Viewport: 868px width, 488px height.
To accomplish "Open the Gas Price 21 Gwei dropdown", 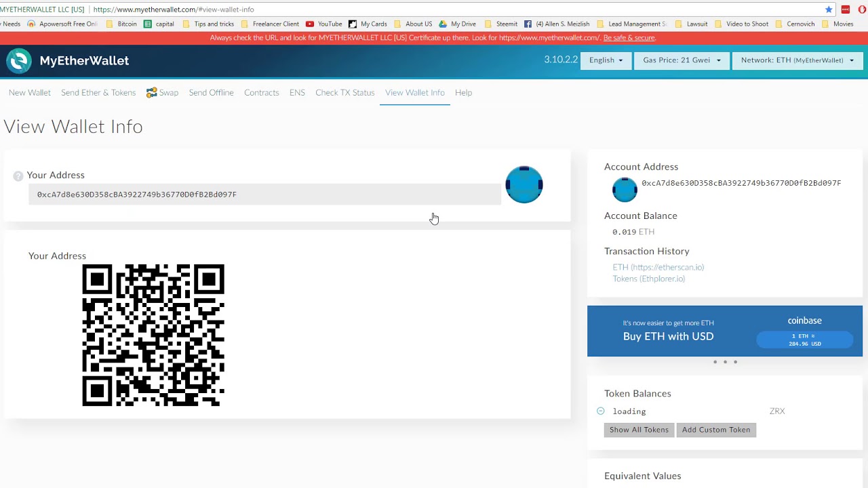I will [682, 60].
